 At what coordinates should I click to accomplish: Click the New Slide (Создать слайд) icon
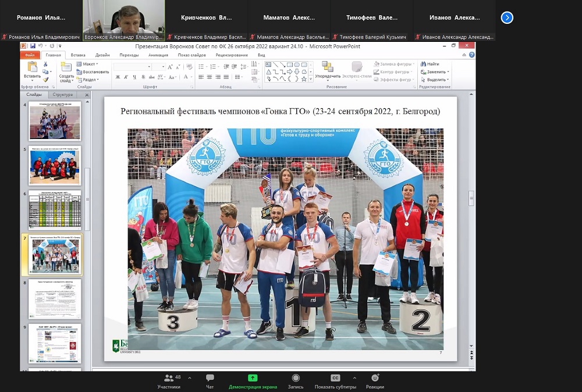point(66,67)
